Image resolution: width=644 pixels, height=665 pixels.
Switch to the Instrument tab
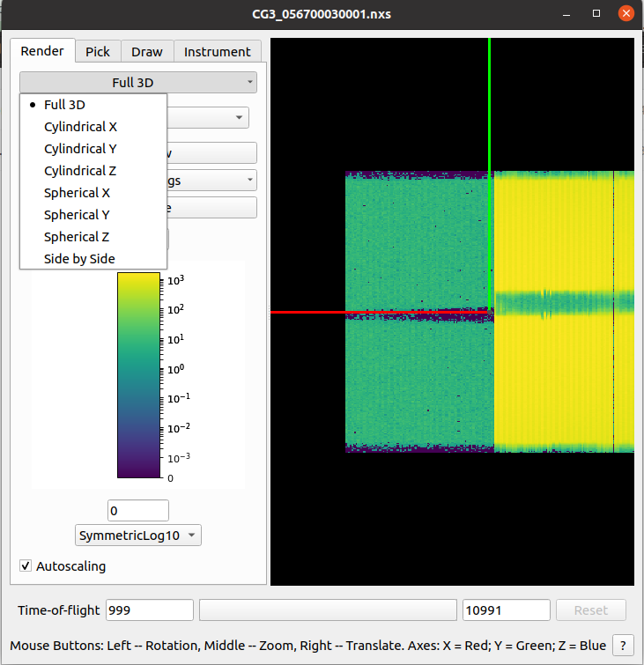coord(218,52)
